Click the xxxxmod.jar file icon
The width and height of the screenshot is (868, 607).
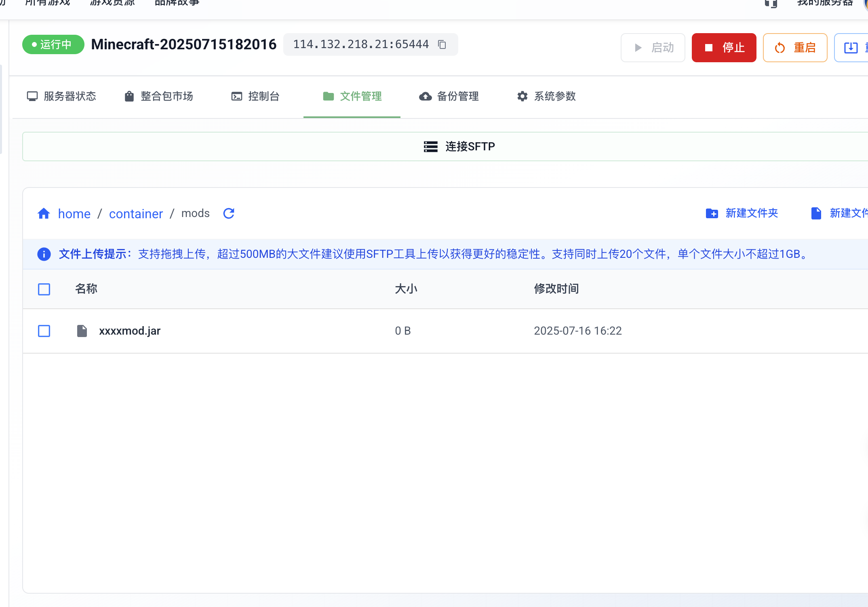(82, 331)
